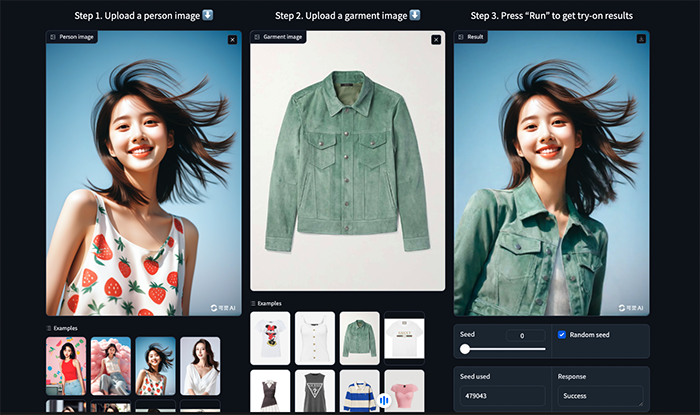Download the try-on result image
This screenshot has width=700, height=415.
pos(640,39)
